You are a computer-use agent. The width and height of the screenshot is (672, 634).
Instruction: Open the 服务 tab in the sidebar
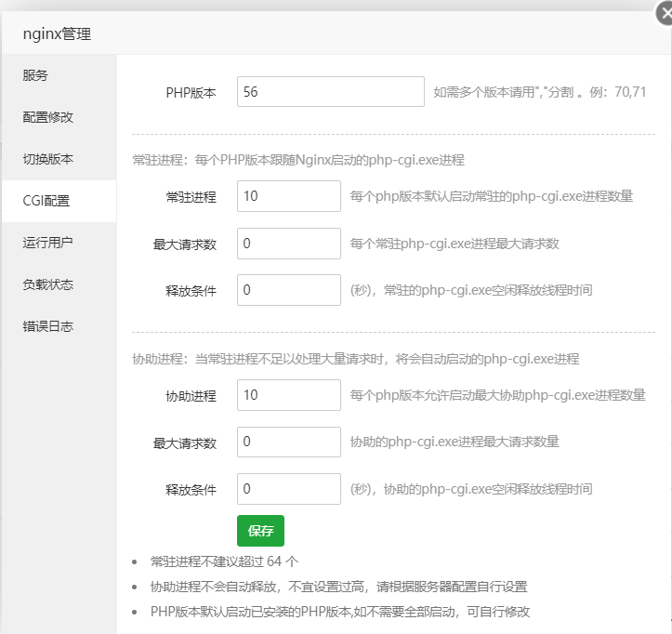(x=59, y=75)
